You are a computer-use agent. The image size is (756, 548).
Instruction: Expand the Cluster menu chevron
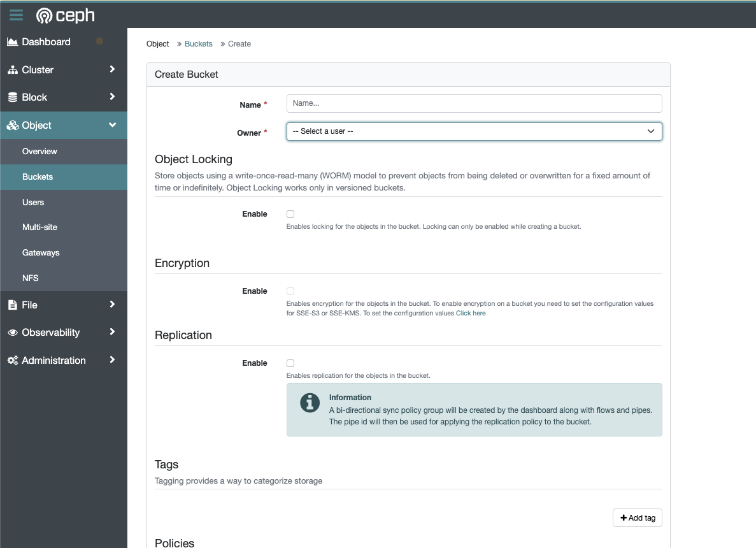(x=112, y=69)
